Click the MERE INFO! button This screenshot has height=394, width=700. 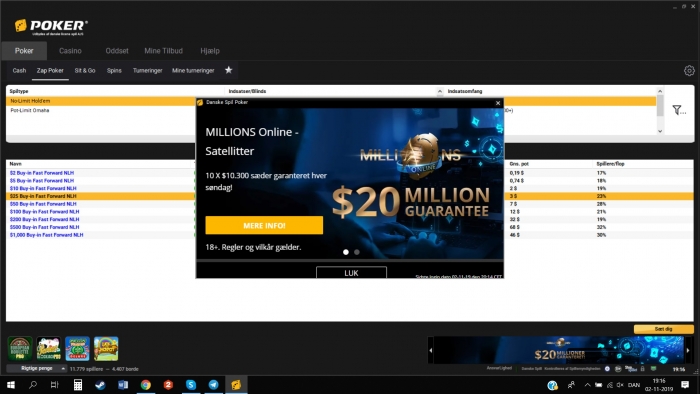(x=264, y=225)
